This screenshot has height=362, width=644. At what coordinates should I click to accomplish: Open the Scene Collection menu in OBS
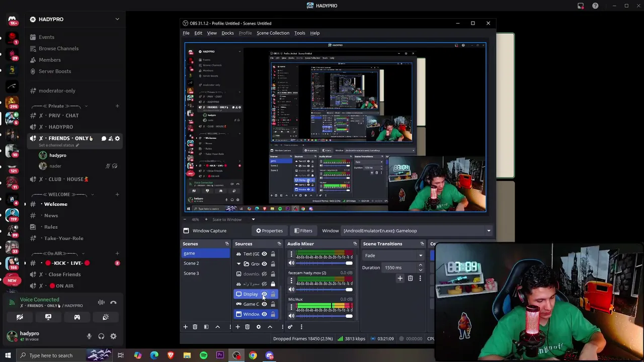[273, 33]
